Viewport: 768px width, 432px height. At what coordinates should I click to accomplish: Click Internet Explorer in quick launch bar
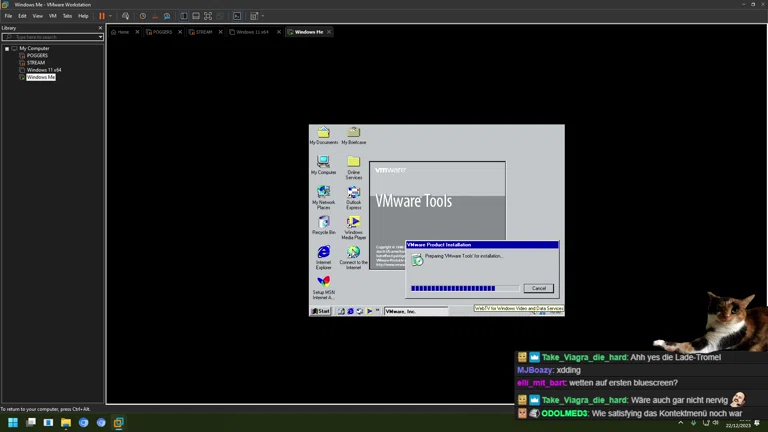point(350,311)
